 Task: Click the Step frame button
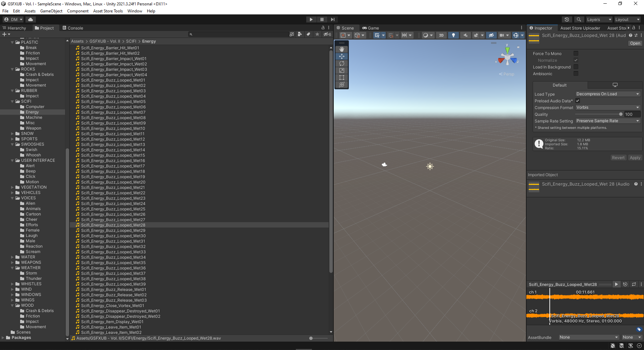(x=333, y=19)
